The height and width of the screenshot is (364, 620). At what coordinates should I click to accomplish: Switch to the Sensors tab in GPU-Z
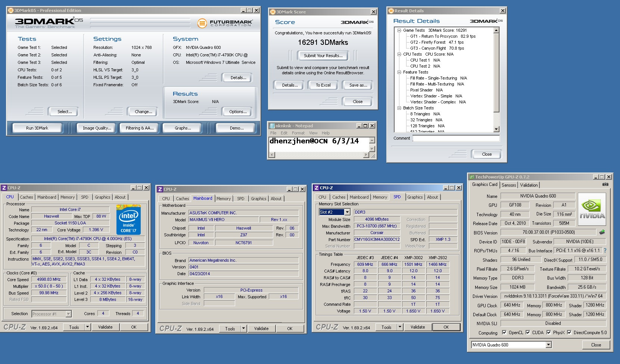coord(508,185)
